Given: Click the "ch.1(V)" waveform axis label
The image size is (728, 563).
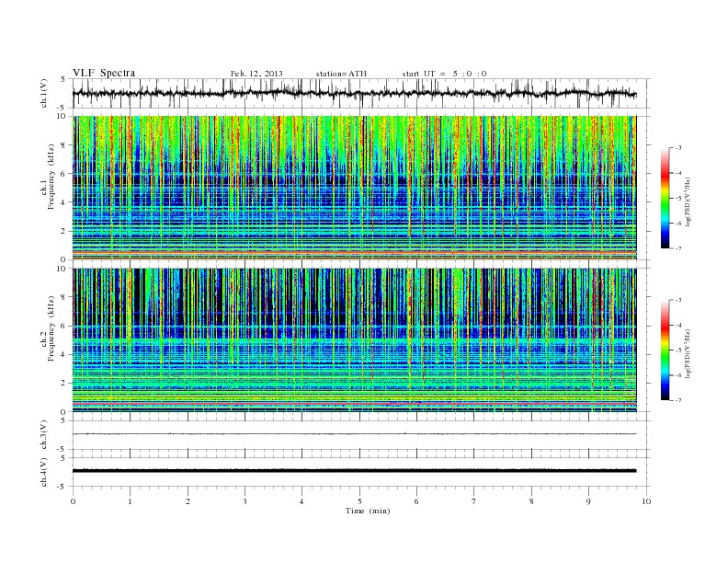Looking at the screenshot, I should click(43, 93).
